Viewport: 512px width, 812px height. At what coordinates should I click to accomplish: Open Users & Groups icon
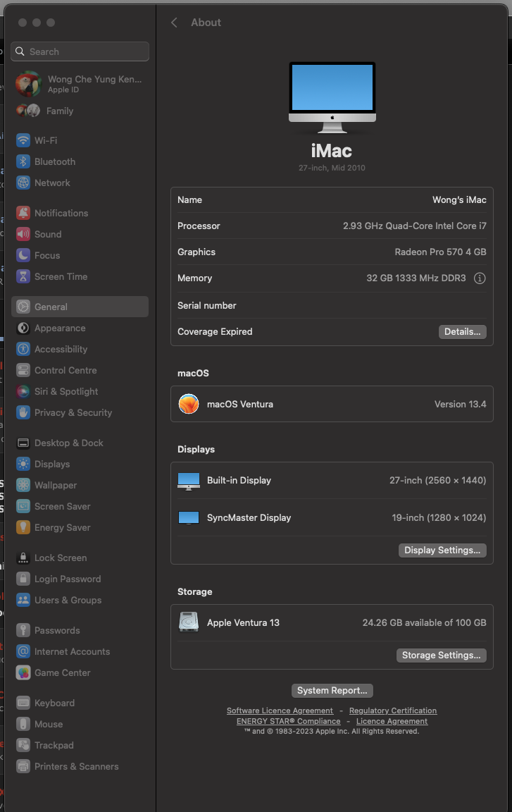[x=23, y=601]
